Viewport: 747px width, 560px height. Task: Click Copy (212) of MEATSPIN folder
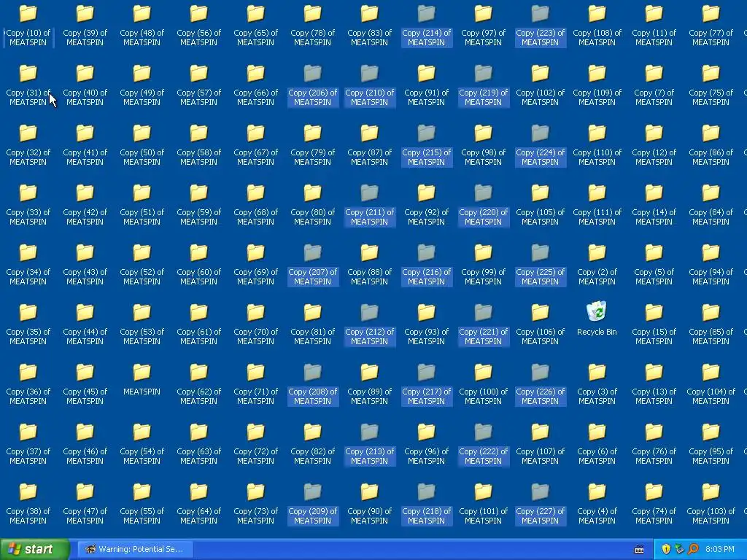point(369,324)
